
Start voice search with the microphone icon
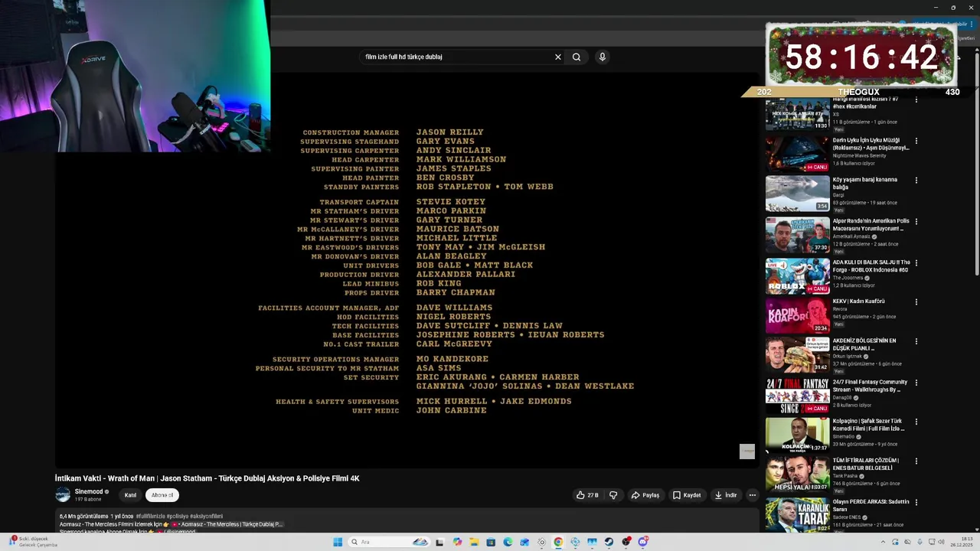[x=603, y=57]
